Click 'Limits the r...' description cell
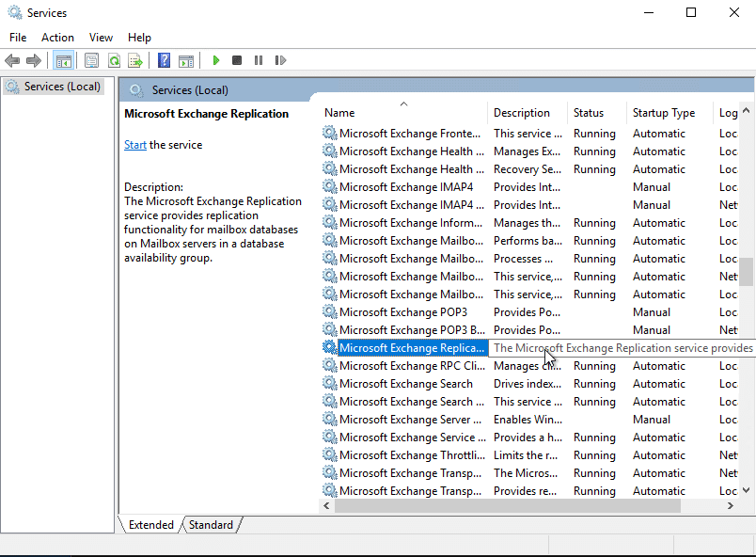This screenshot has height=557, width=756. tap(526, 454)
